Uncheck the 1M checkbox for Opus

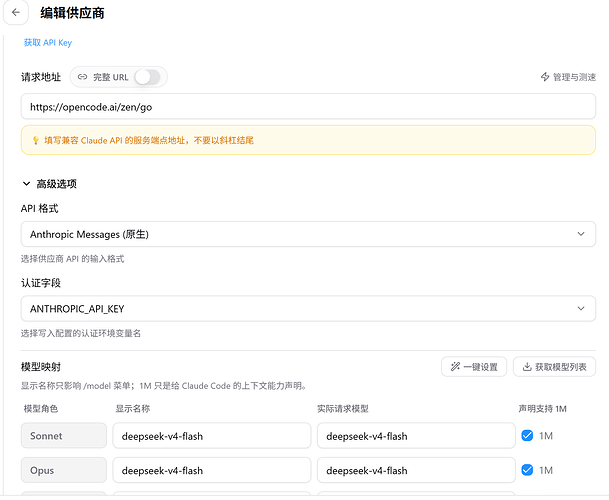(527, 470)
